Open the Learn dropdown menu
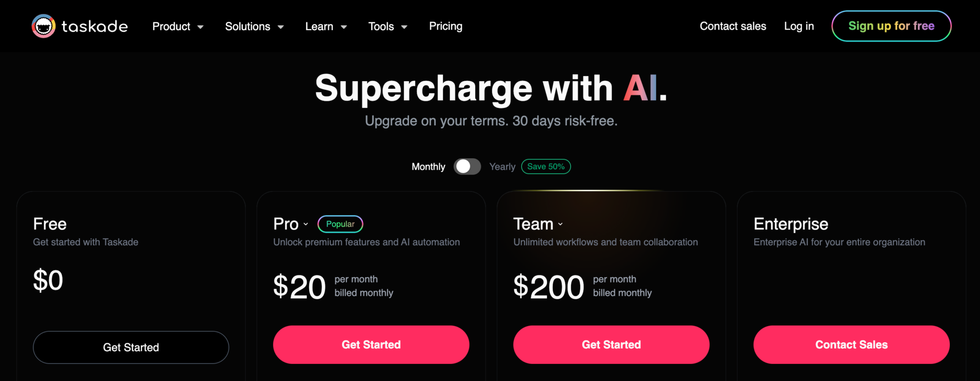 (x=326, y=26)
